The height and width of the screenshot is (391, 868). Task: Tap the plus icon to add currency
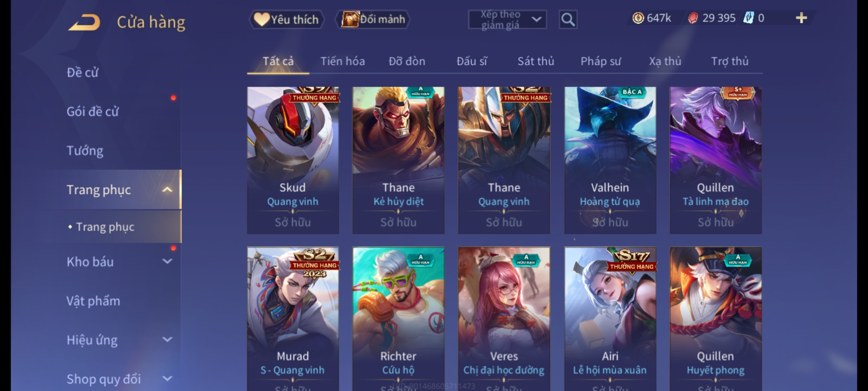click(x=801, y=18)
